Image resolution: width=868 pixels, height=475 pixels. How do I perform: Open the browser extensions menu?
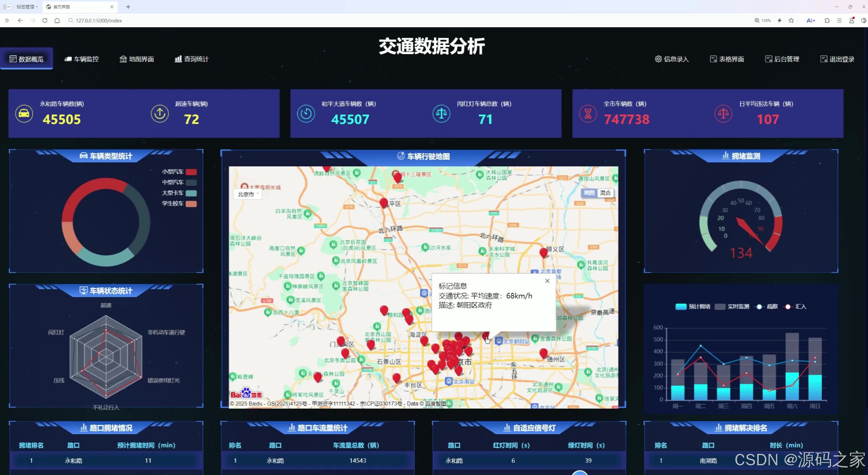827,20
